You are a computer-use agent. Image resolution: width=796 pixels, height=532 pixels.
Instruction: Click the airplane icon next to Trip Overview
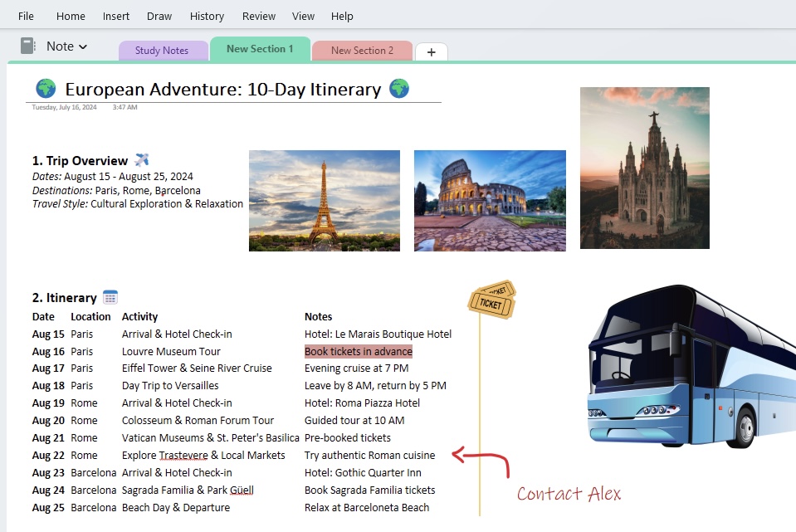coord(142,160)
